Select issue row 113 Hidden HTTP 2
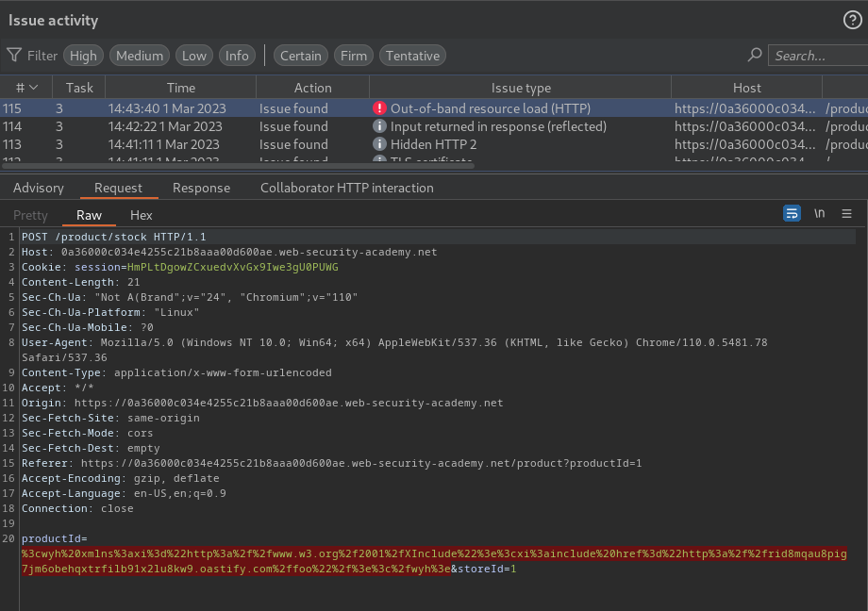The height and width of the screenshot is (611, 868). click(x=434, y=144)
